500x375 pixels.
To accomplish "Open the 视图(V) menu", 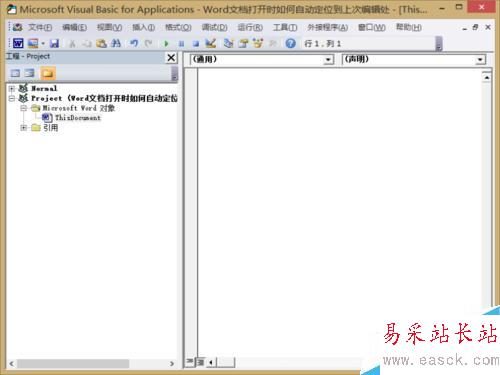I will [x=109, y=27].
